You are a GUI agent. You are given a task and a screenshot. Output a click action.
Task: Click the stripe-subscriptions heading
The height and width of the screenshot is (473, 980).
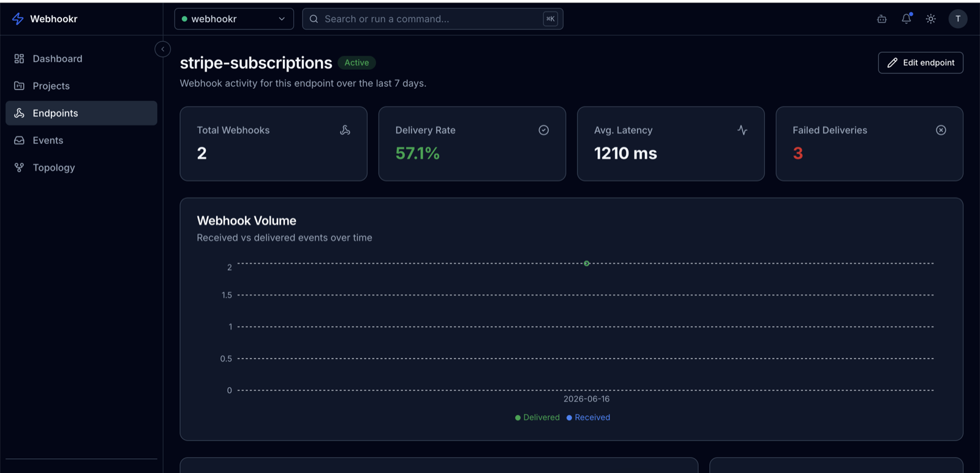256,63
